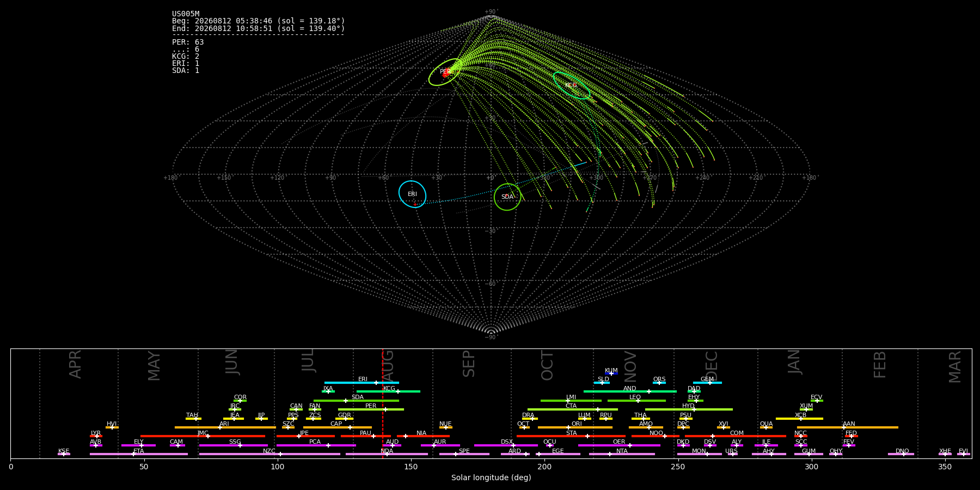
Task: Click the PCA shower bar in timeline
Action: tap(316, 445)
